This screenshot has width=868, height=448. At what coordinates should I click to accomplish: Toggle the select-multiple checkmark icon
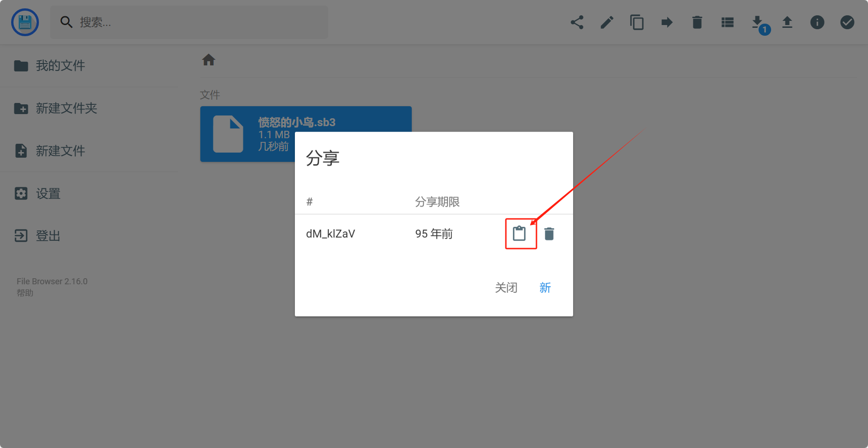847,22
